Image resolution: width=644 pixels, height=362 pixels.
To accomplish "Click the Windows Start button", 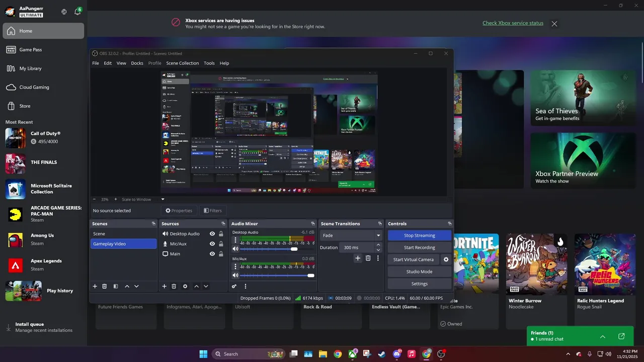I will coord(203,354).
